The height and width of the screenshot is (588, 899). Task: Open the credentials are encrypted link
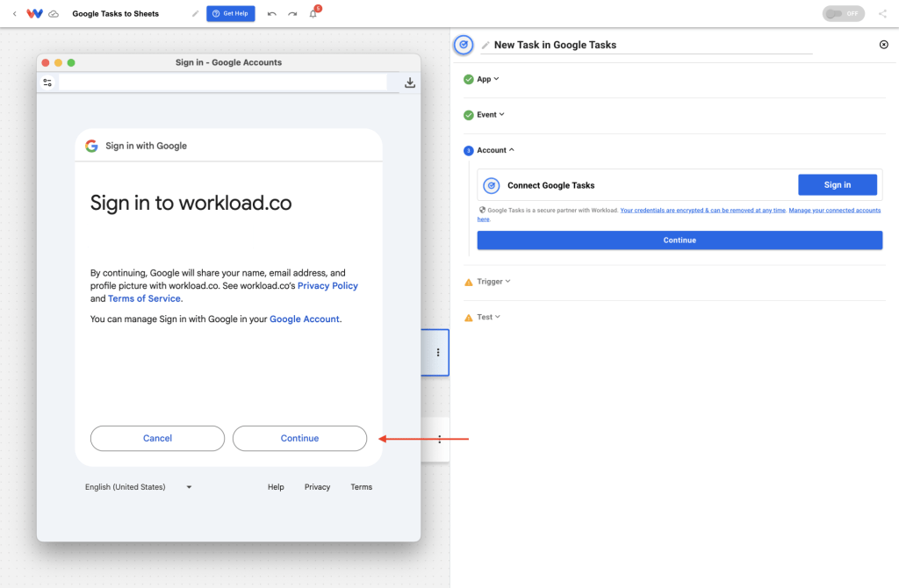[702, 211]
